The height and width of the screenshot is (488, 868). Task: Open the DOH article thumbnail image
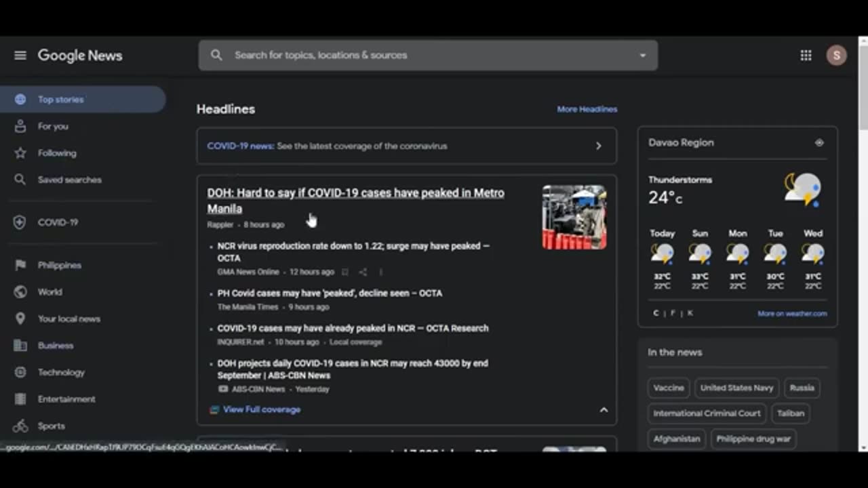[574, 217]
